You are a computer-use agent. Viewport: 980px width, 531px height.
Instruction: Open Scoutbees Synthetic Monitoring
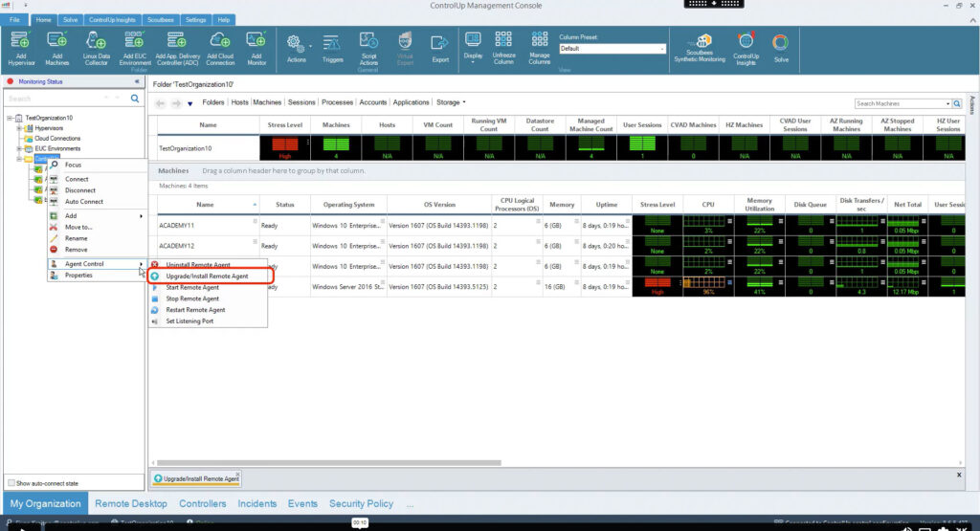[699, 48]
